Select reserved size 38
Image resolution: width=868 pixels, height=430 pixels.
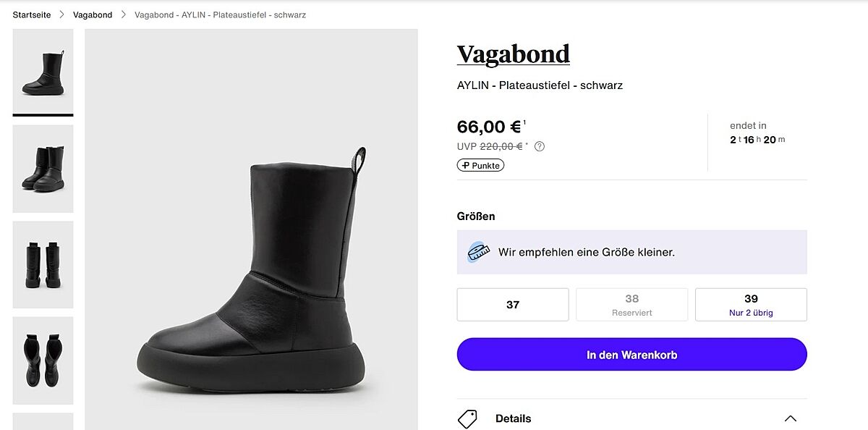(631, 305)
